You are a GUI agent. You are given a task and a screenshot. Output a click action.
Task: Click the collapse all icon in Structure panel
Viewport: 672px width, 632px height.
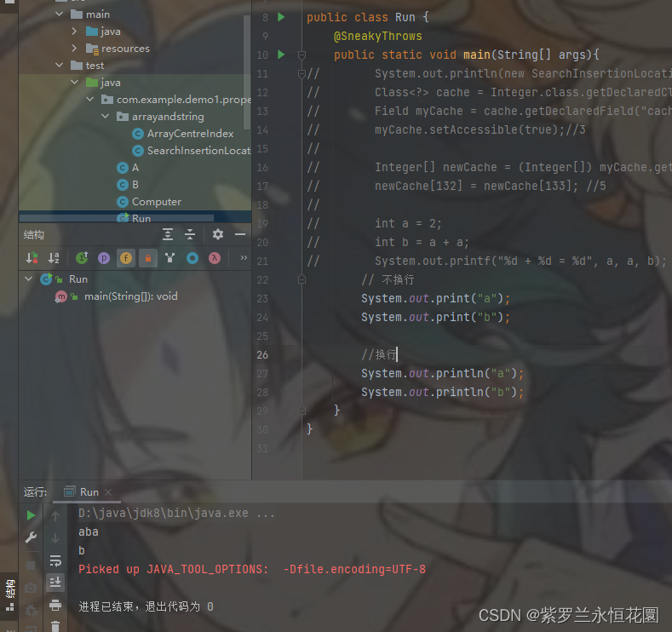[190, 234]
